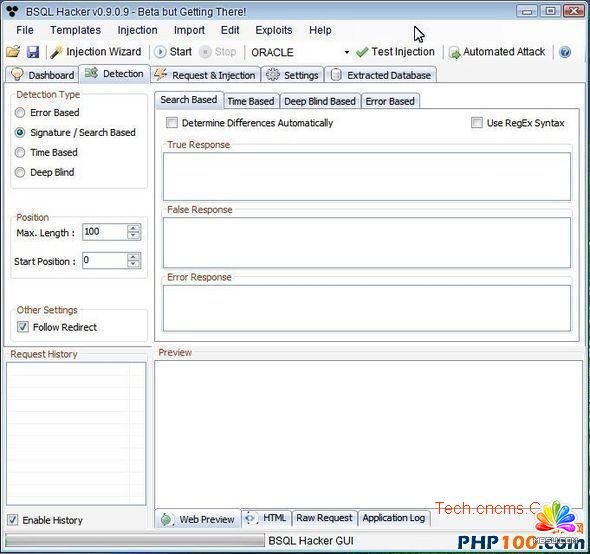Screen dimensions: 590x554
Task: Minimize the BSQL Hacker window
Action: 527,11
